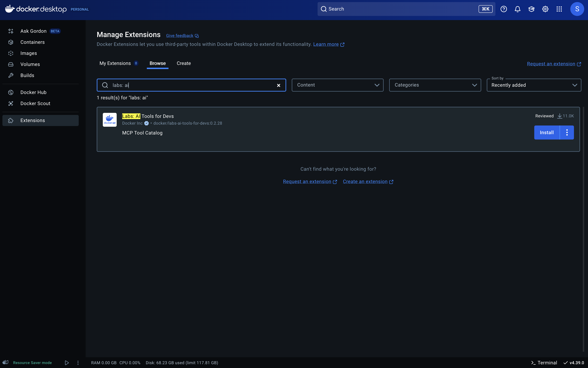Open the Learning Center icon
This screenshot has height=368, width=588.
(x=531, y=9)
